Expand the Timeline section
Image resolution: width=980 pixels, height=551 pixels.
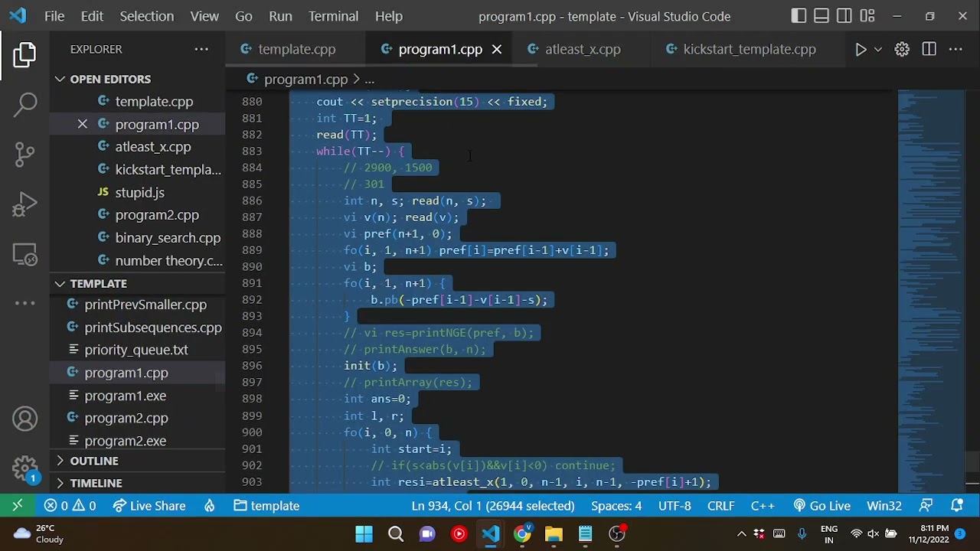pos(138,483)
